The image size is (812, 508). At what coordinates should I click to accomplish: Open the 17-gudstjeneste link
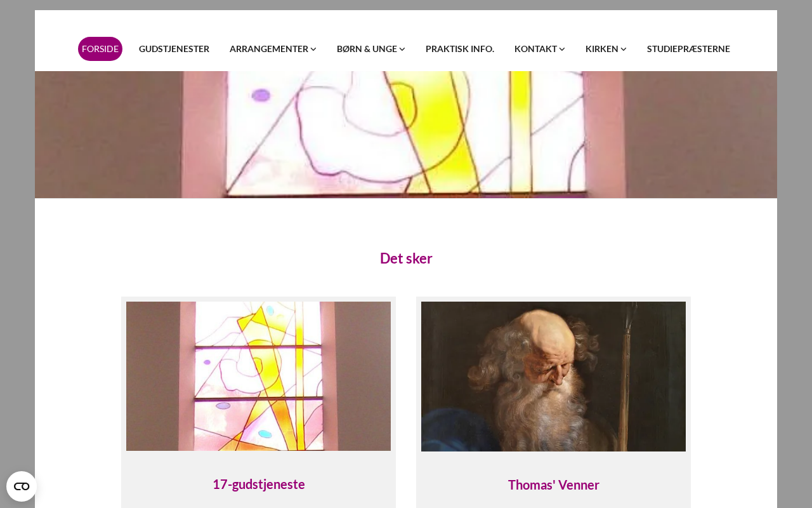pyautogui.click(x=259, y=484)
